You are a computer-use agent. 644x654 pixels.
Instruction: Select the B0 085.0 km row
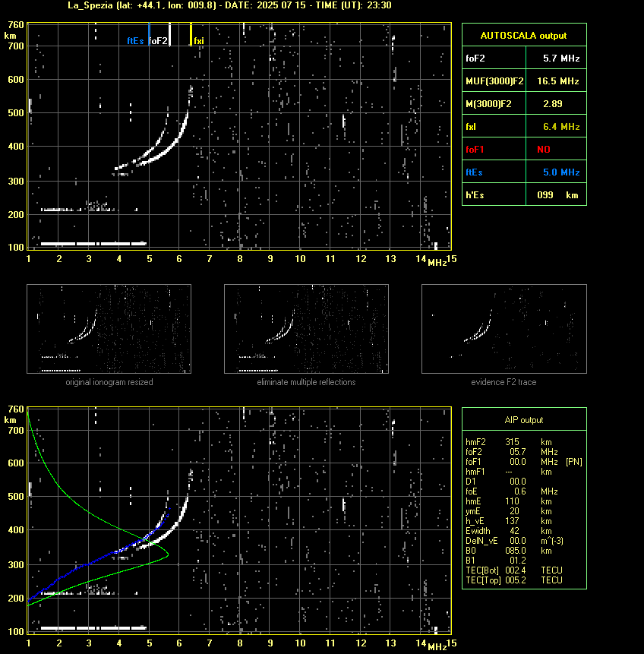[x=509, y=551]
